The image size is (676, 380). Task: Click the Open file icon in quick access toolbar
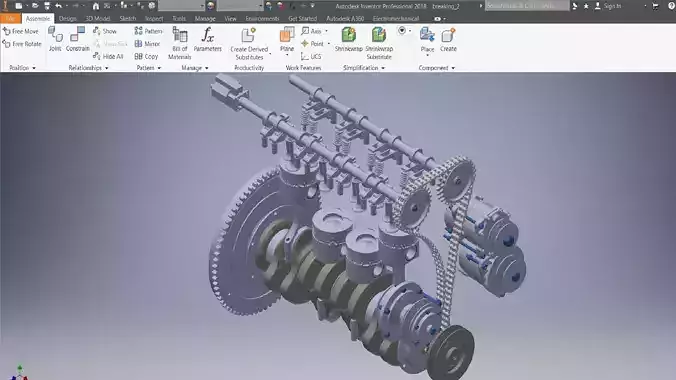click(35, 6)
